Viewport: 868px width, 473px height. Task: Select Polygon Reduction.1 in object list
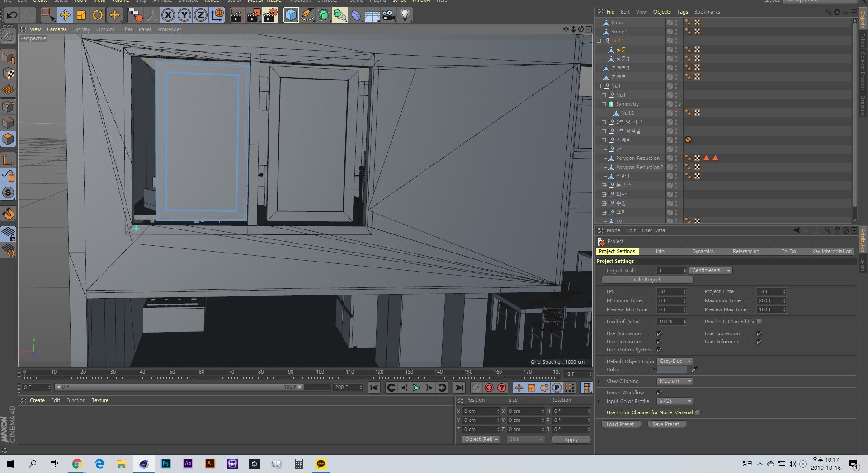coord(639,158)
